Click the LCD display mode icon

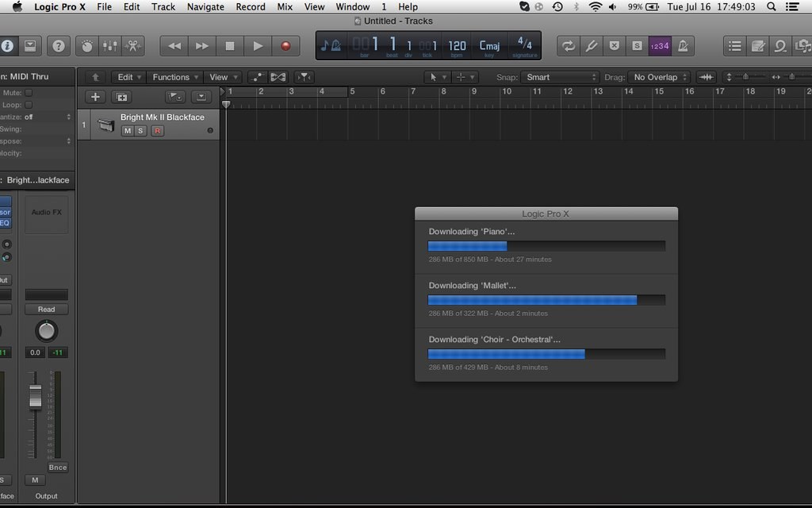[331, 45]
